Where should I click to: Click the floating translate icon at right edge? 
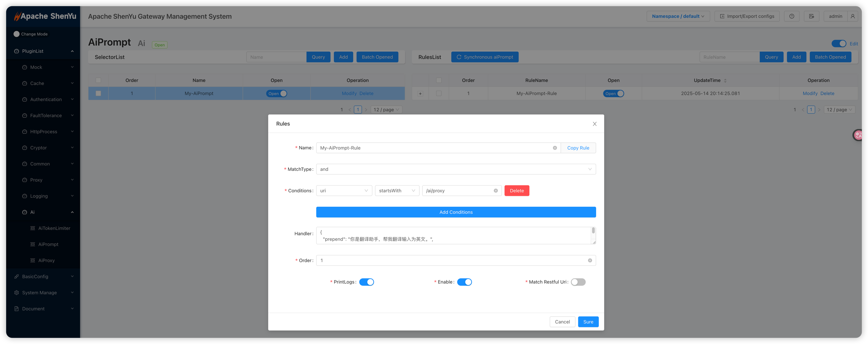coord(858,135)
